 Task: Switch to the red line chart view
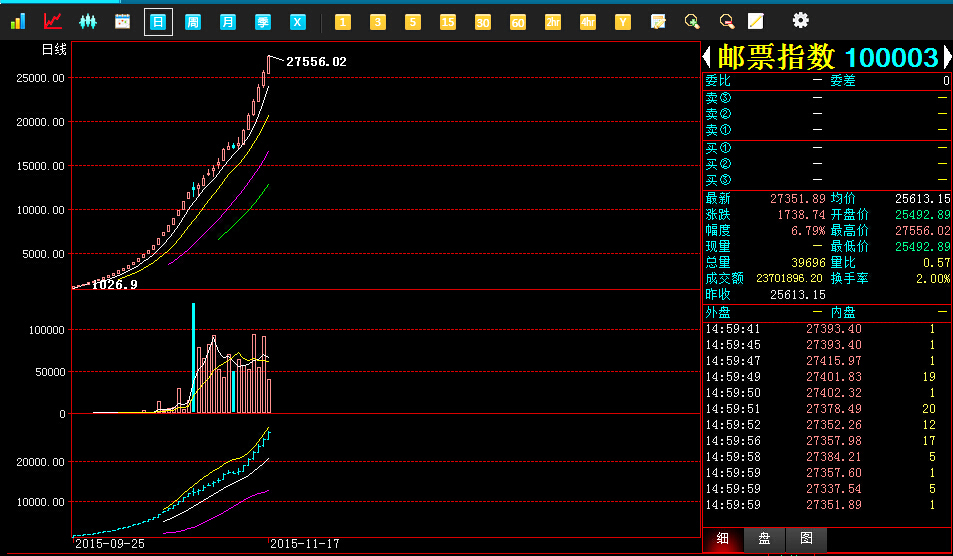[53, 21]
